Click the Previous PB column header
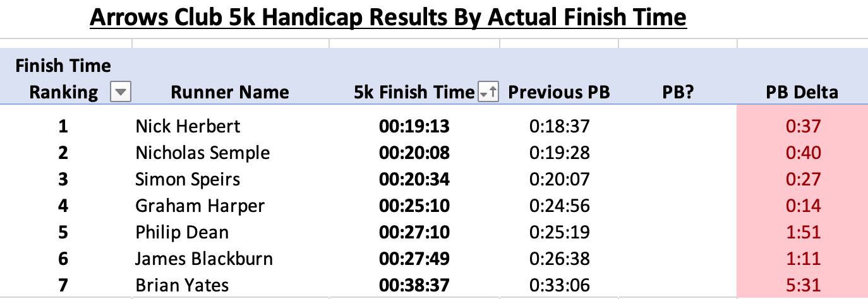The width and height of the screenshot is (868, 299). point(559,93)
